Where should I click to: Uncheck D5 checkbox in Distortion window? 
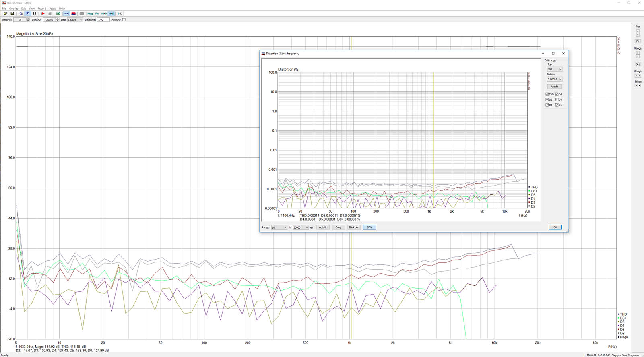point(557,99)
